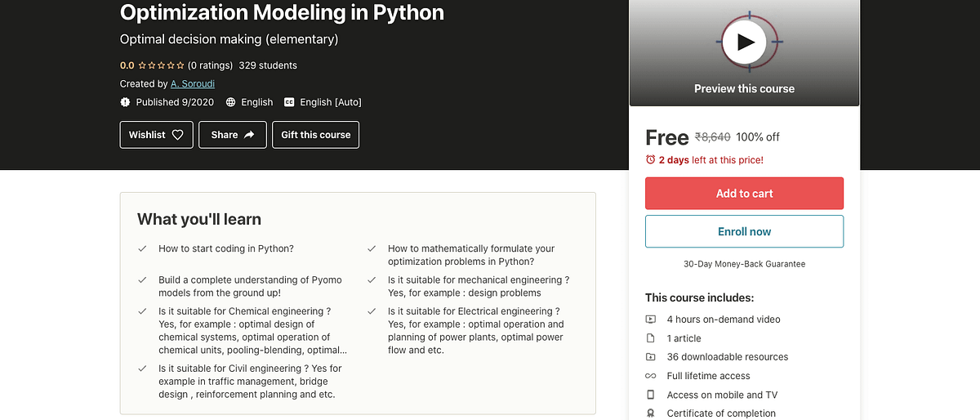This screenshot has height=420, width=980.
Task: Click the 'Free' price text
Action: tap(666, 137)
